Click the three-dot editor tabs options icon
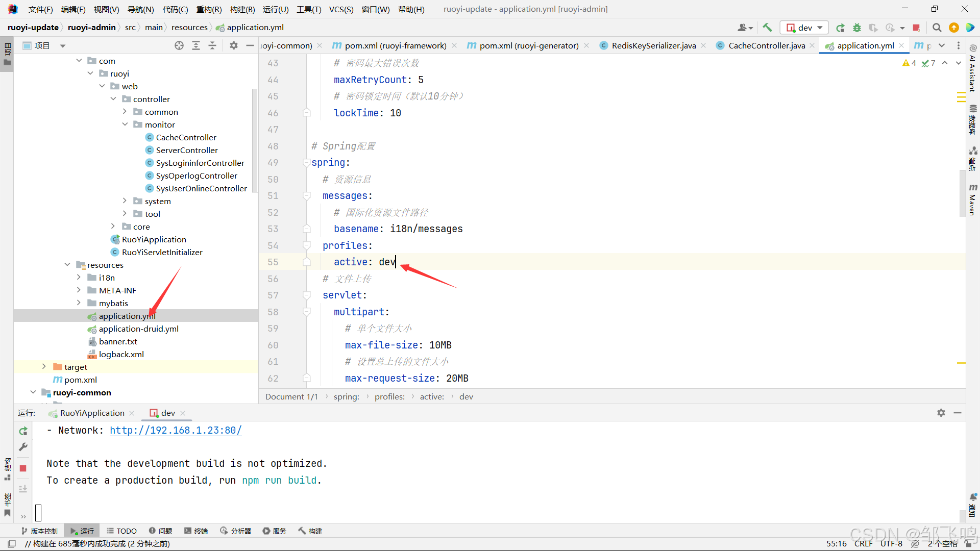Image resolution: width=980 pixels, height=551 pixels. click(959, 46)
